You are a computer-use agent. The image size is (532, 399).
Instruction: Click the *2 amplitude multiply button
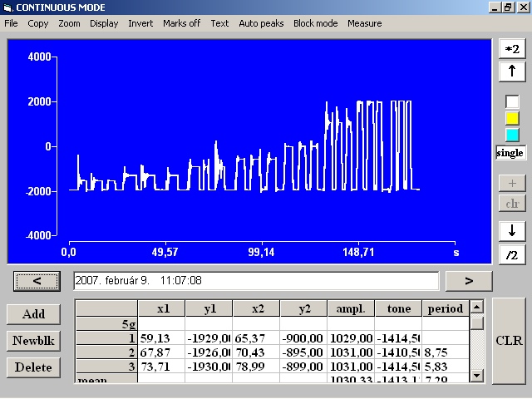(512, 49)
